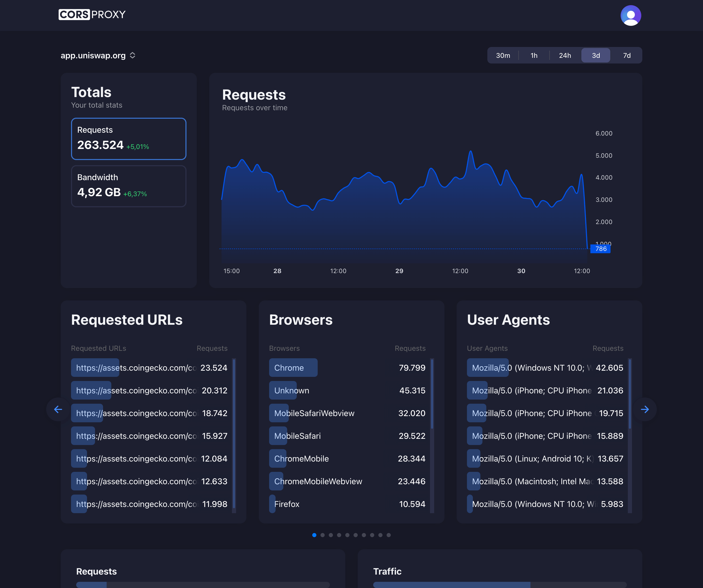Click the CORS PROXY logo
The image size is (703, 588).
point(92,14)
